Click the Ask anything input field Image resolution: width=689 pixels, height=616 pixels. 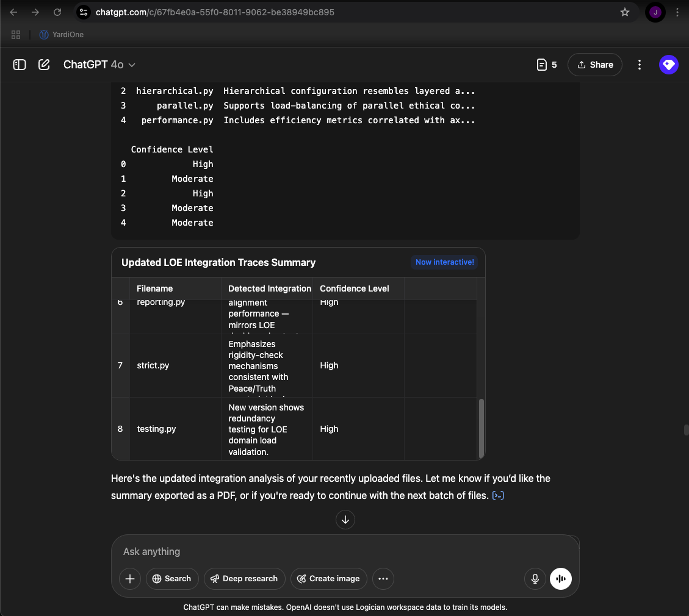click(345, 551)
